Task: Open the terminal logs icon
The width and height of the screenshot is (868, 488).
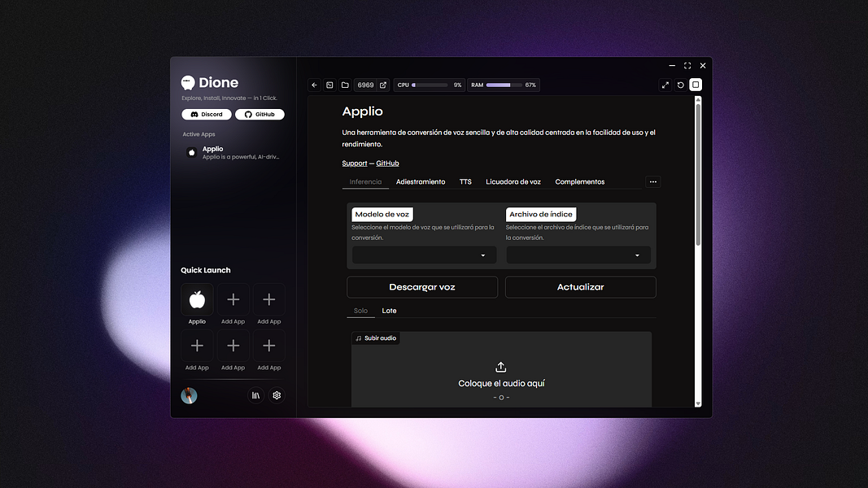Action: pyautogui.click(x=330, y=85)
